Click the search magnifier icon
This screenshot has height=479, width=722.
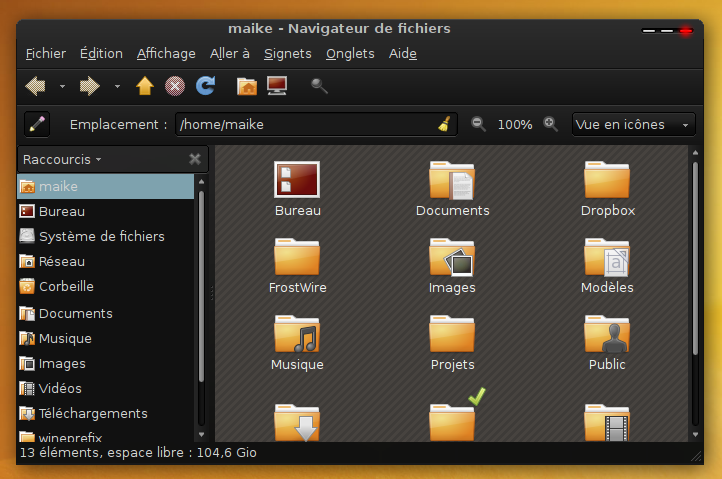319,86
